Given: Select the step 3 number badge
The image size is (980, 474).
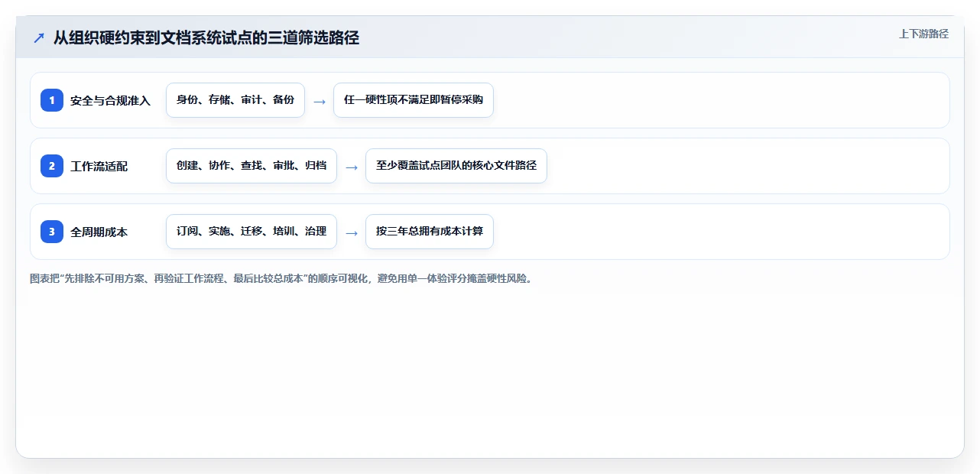Looking at the screenshot, I should 52,232.
